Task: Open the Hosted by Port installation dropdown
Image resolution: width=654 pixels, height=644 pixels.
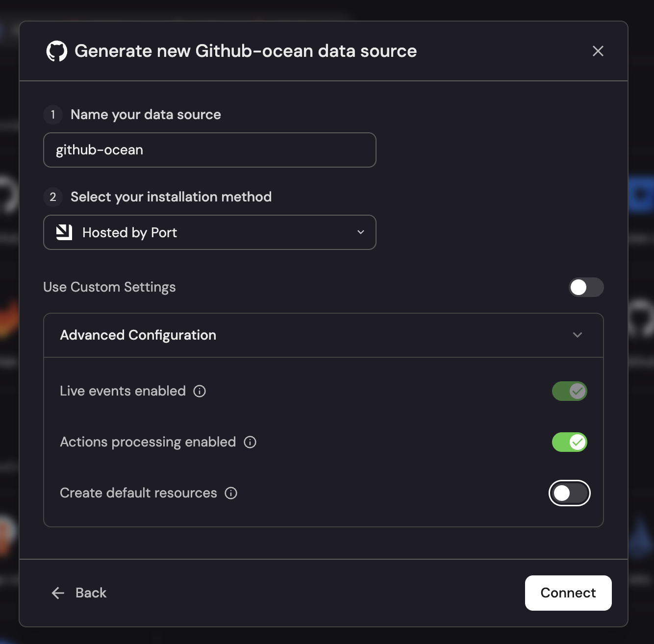Action: pos(209,232)
